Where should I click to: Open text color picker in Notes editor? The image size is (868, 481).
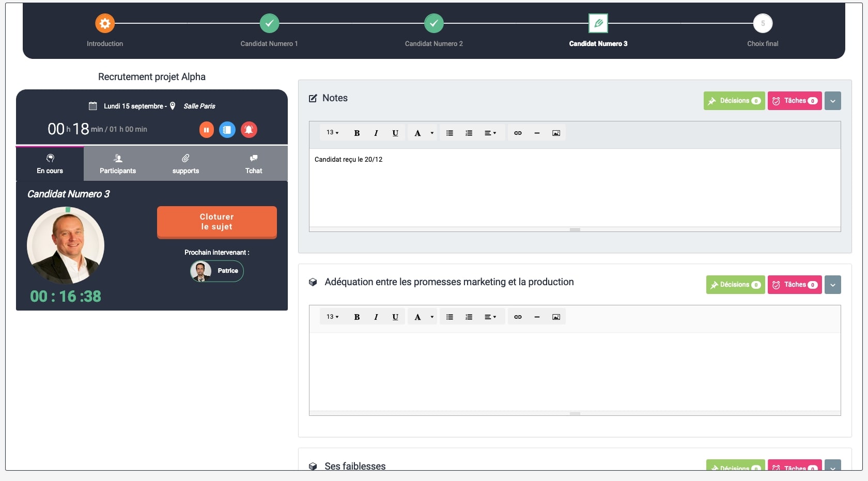tap(432, 133)
